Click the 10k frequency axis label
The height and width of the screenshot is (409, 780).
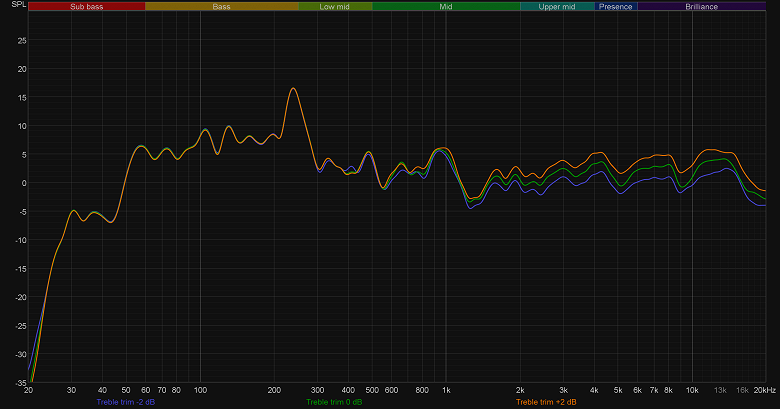click(x=692, y=390)
